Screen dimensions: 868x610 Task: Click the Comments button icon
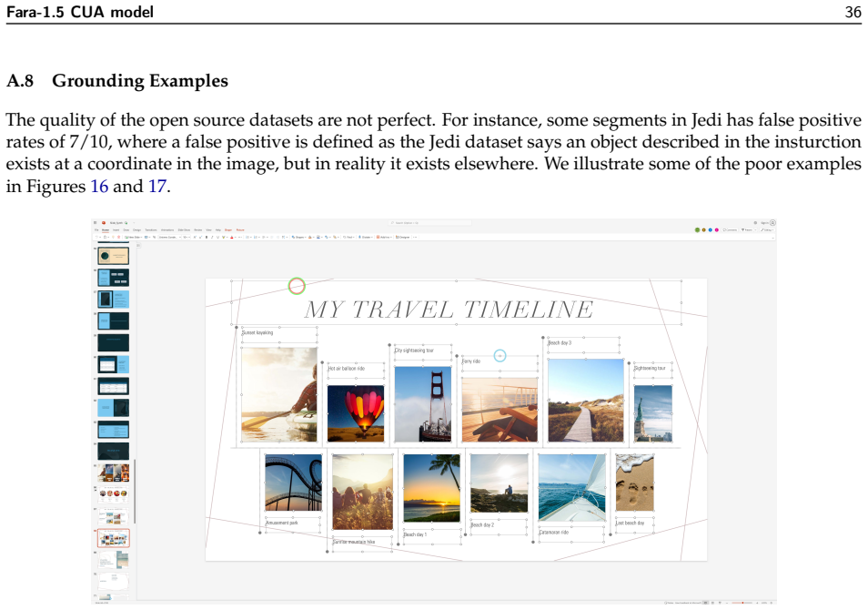(x=724, y=230)
